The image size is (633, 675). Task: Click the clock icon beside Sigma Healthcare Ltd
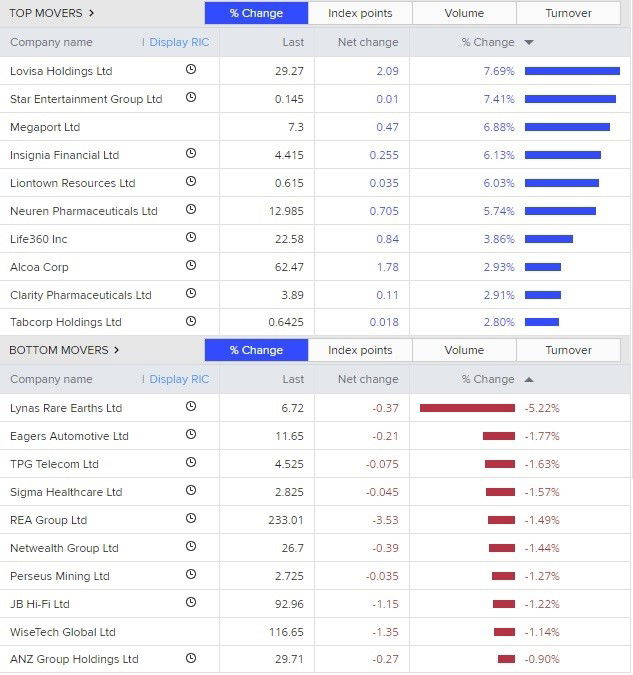click(x=191, y=490)
